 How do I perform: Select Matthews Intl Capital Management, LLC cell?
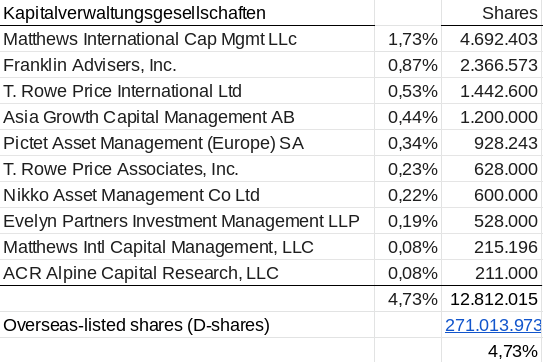[x=187, y=247]
